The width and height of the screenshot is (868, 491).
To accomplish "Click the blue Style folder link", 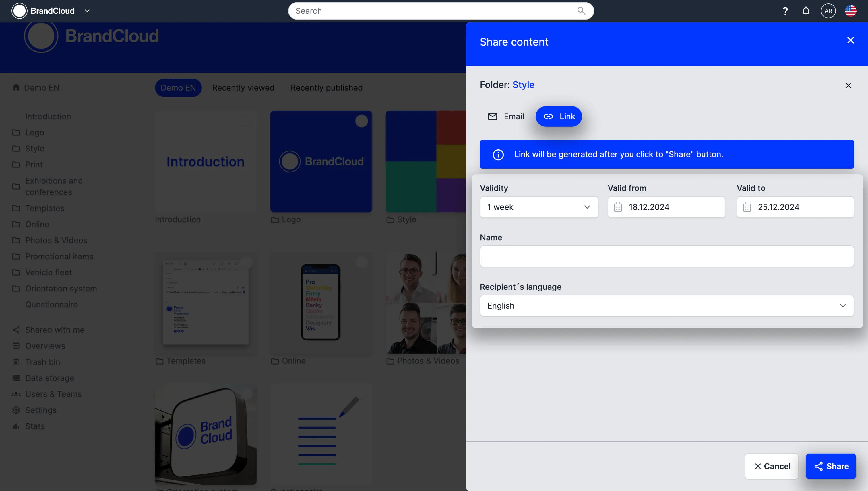I will click(x=523, y=85).
